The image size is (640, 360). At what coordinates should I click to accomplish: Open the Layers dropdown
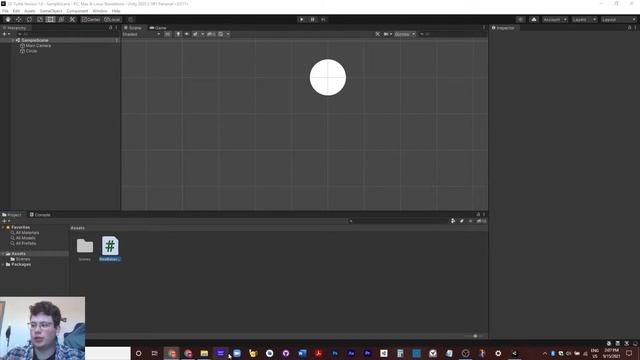pyautogui.click(x=584, y=20)
